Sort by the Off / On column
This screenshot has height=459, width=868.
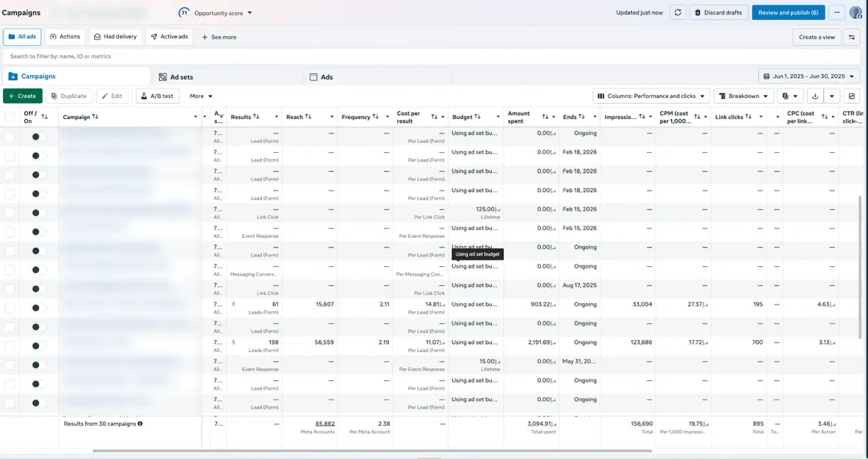(x=45, y=117)
